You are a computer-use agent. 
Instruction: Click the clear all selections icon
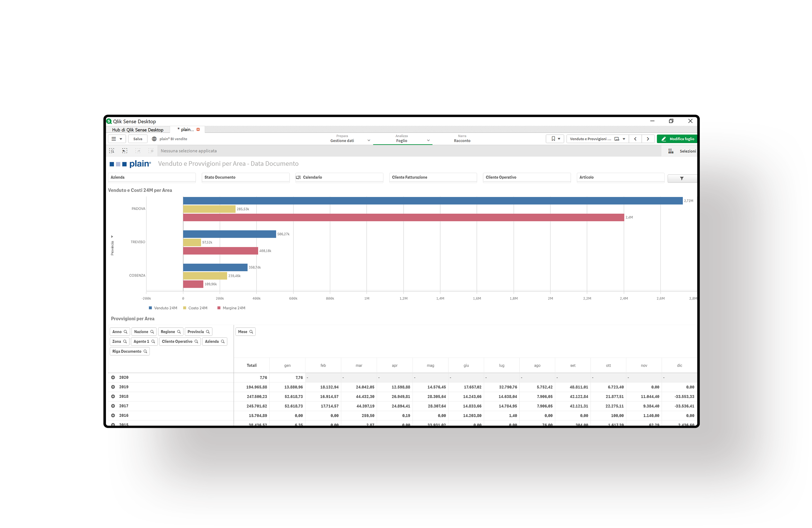click(x=151, y=151)
